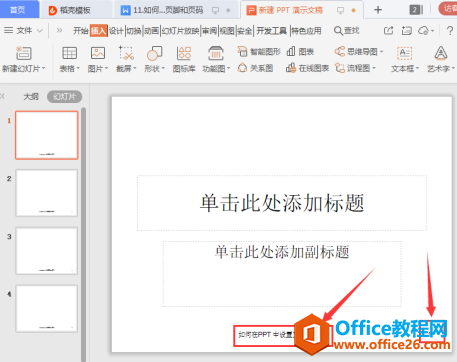Screen dimensions: 457x362
Task: Expand the 形状 dropdown arrow
Action: coord(163,69)
